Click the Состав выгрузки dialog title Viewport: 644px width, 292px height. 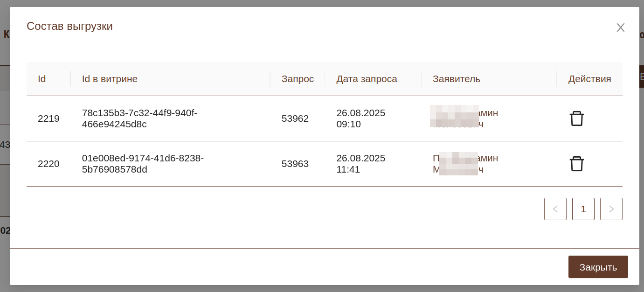tap(69, 26)
